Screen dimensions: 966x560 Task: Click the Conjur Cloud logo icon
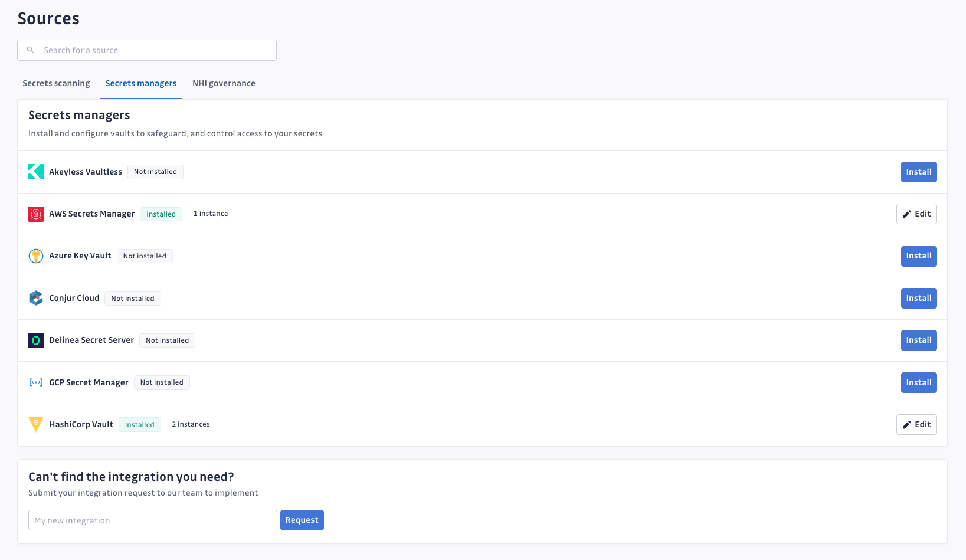coord(36,298)
